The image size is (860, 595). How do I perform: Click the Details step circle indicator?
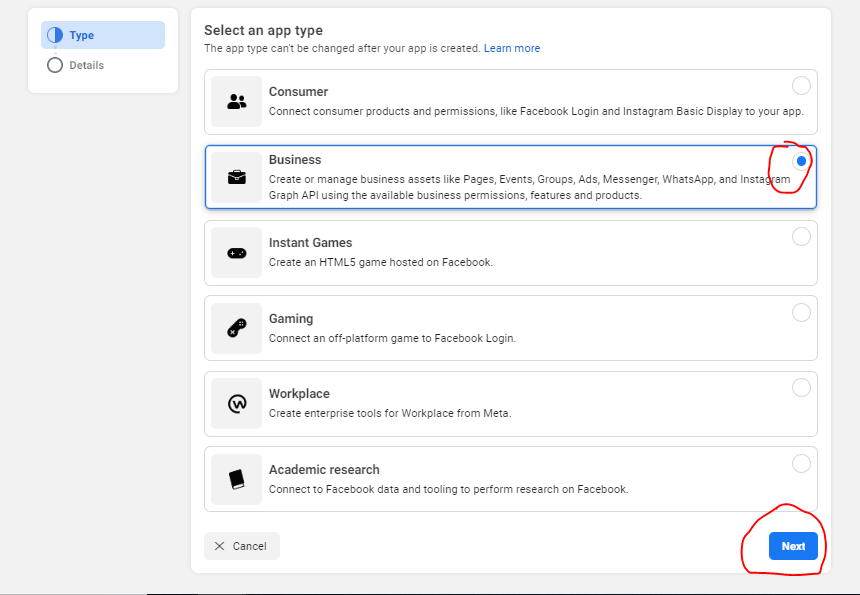pos(55,65)
